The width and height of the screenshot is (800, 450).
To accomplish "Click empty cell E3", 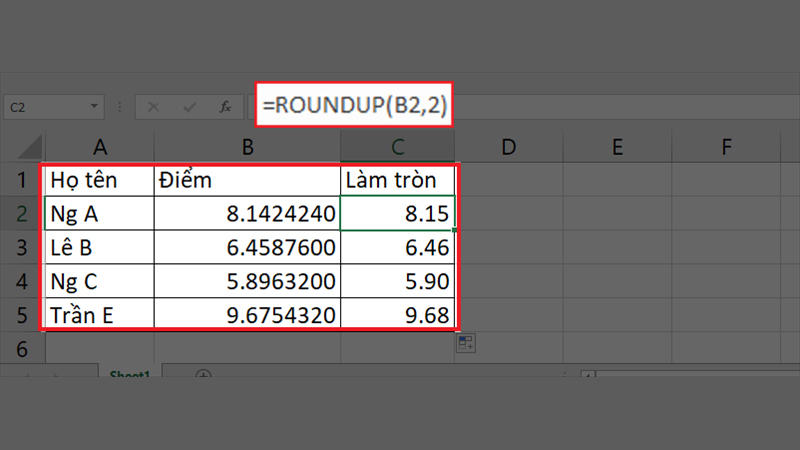I will click(x=617, y=247).
